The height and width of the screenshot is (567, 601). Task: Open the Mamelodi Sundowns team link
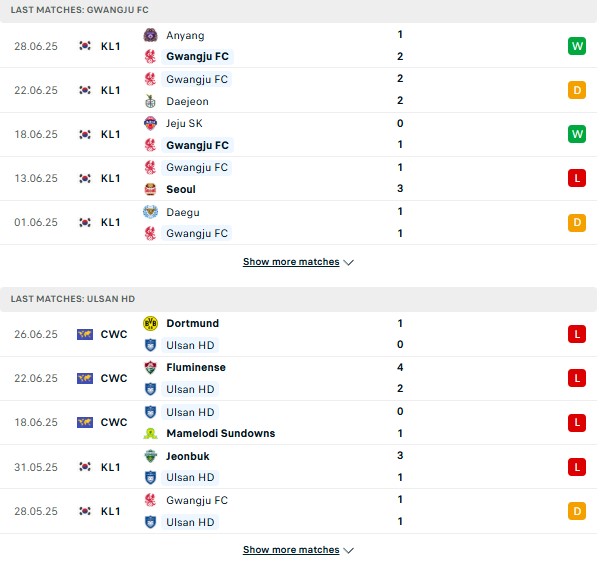221,433
